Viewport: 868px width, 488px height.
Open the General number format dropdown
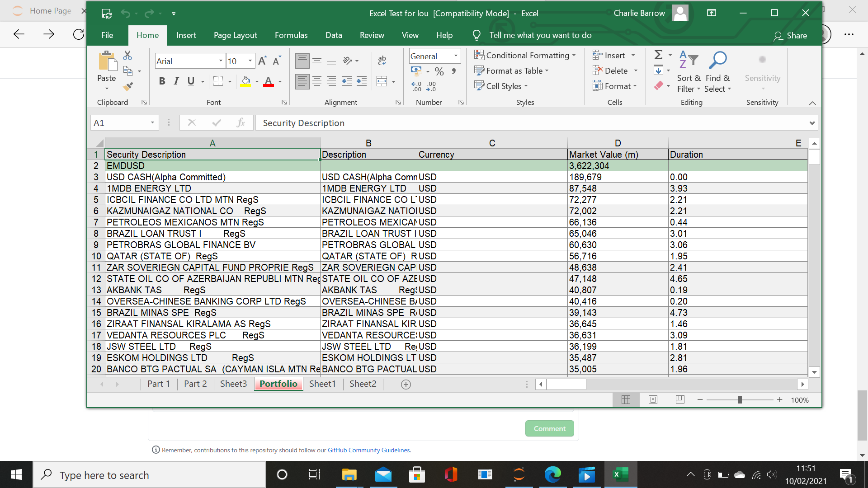(455, 56)
